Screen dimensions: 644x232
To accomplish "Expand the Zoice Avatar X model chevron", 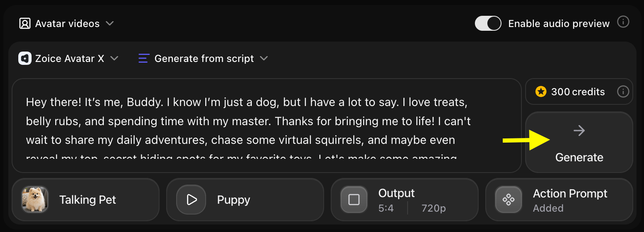I will (114, 59).
